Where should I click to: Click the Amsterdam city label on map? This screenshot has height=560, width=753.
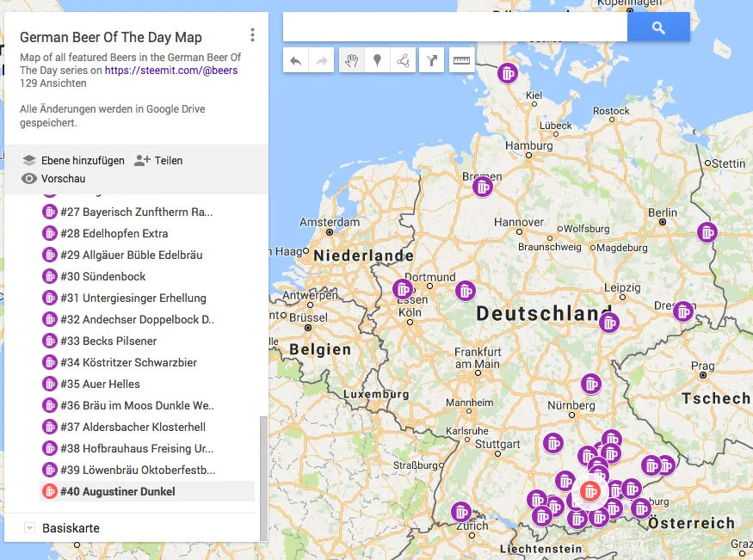[x=330, y=222]
